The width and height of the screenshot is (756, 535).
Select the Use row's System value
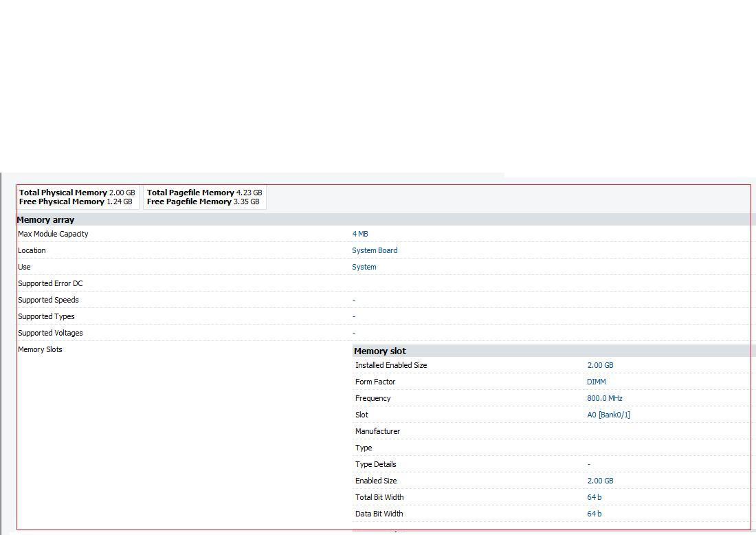pos(364,267)
